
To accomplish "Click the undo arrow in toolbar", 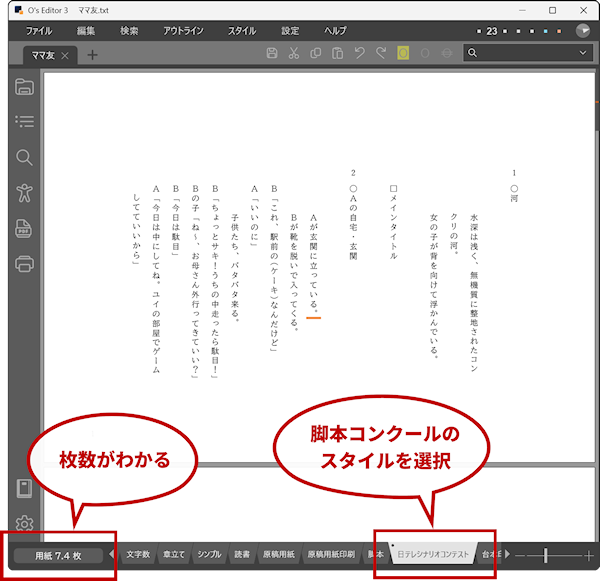I will [x=360, y=54].
